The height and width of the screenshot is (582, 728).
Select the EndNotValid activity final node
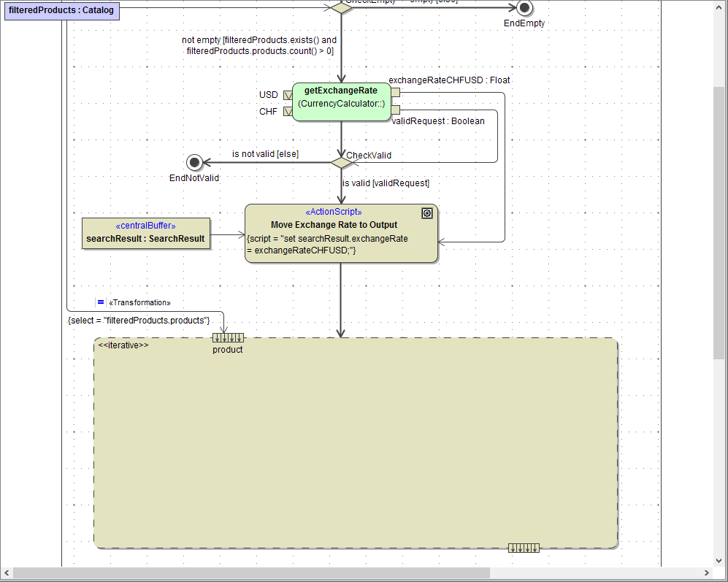click(x=194, y=162)
